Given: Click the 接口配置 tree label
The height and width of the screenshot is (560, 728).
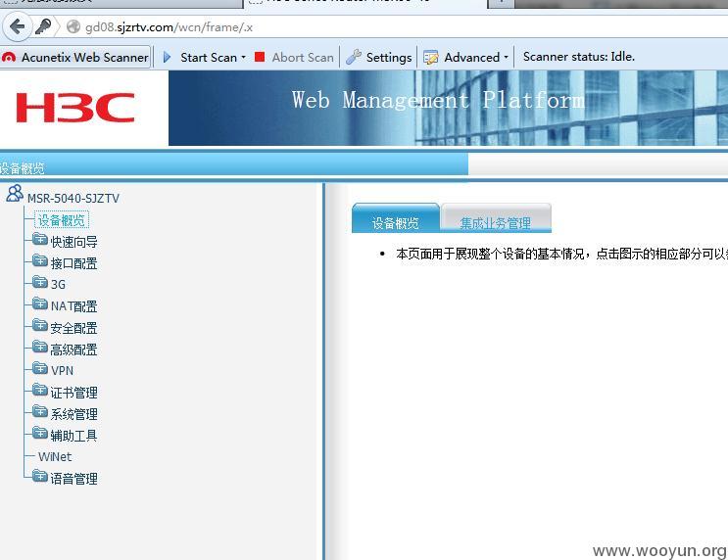Looking at the screenshot, I should [x=73, y=263].
